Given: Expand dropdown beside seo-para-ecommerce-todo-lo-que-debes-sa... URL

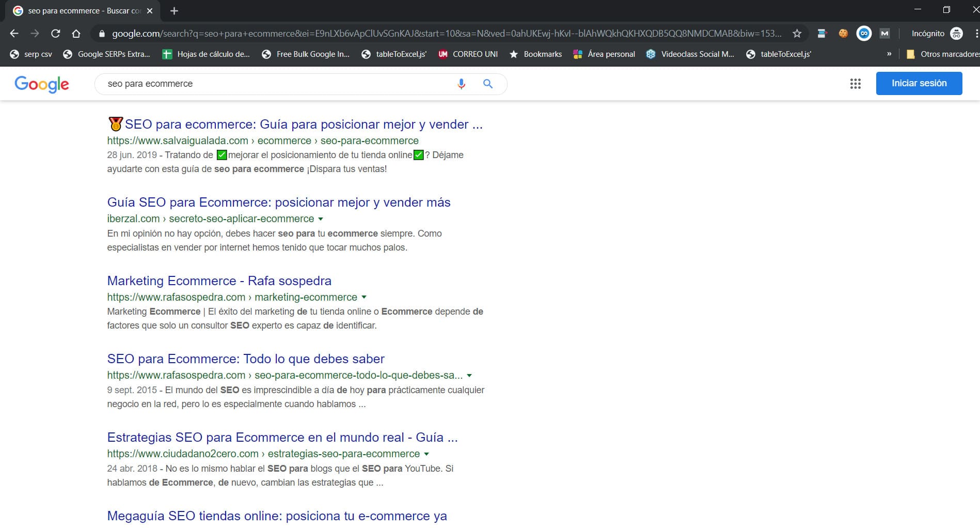Looking at the screenshot, I should coord(469,376).
